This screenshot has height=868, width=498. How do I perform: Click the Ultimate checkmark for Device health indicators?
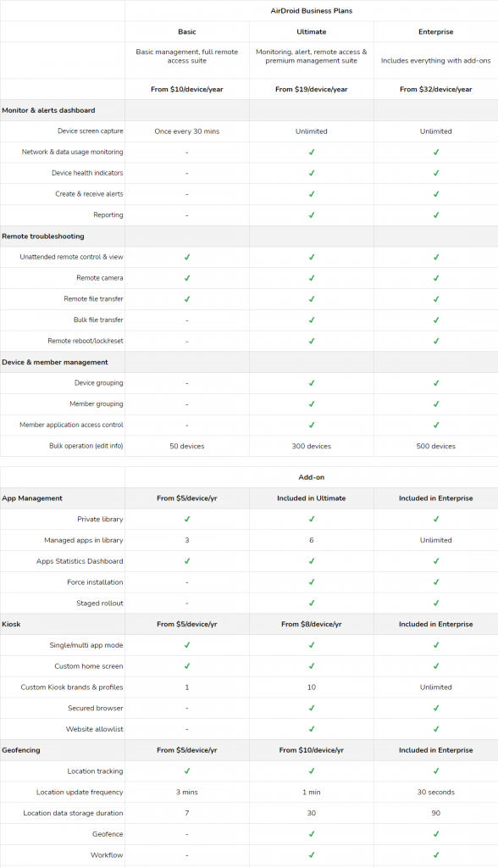click(x=312, y=173)
